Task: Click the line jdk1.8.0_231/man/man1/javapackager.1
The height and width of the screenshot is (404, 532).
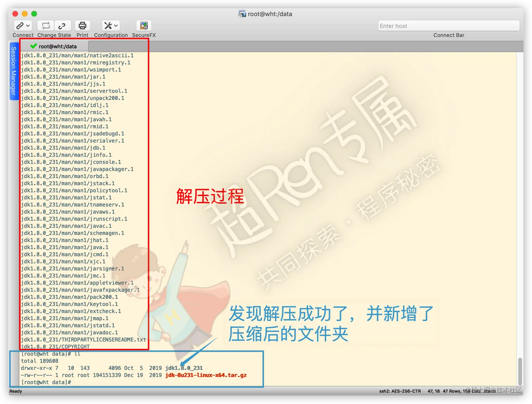Action: tap(77, 169)
